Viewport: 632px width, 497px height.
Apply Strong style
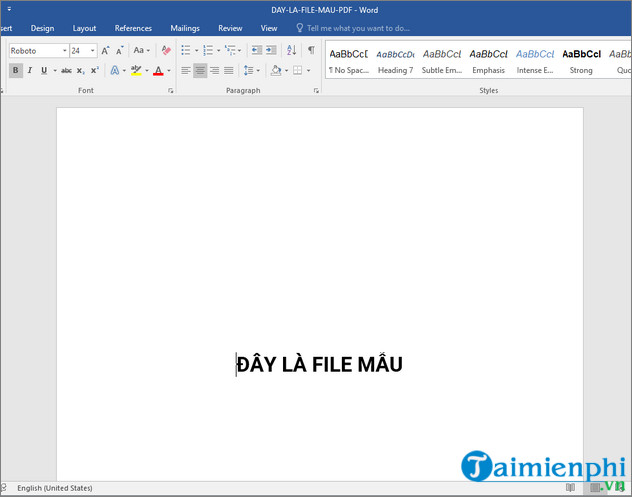click(581, 61)
